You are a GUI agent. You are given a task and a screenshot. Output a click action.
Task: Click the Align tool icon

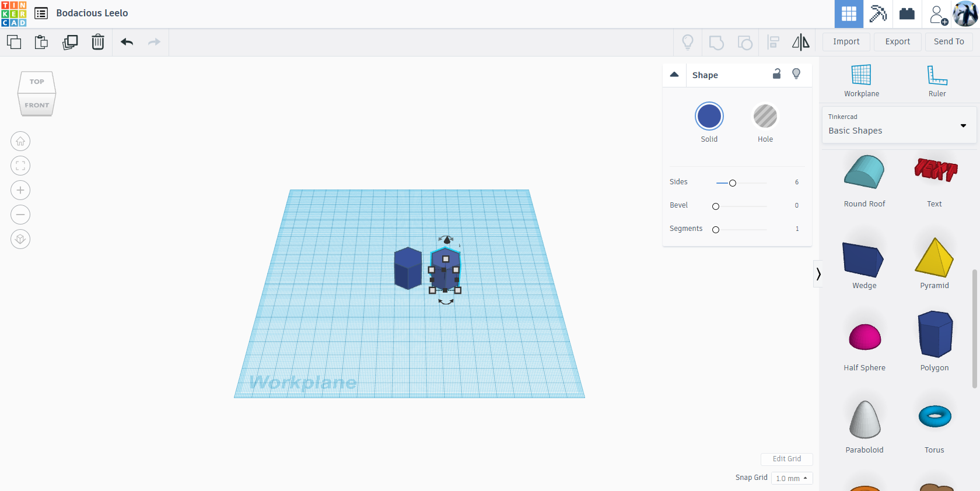click(x=773, y=42)
